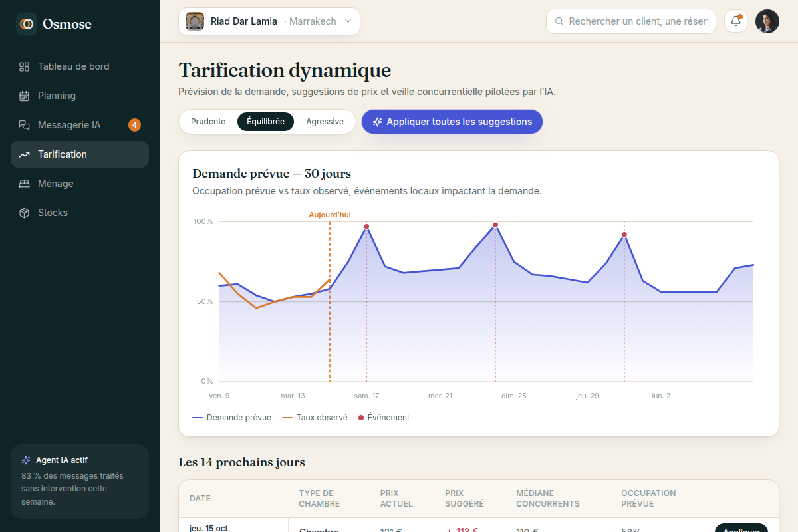
Task: Click the Messagerie IA chat icon
Action: (x=25, y=125)
